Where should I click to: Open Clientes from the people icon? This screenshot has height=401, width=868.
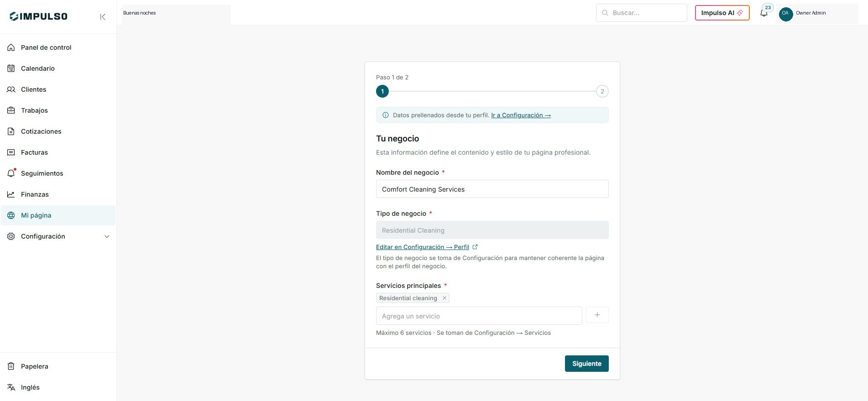pos(11,89)
